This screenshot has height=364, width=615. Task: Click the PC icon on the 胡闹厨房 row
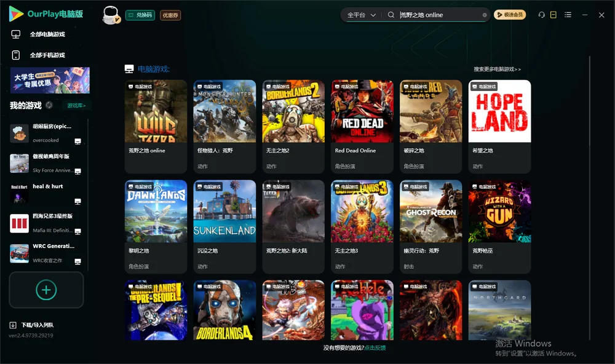tap(77, 141)
